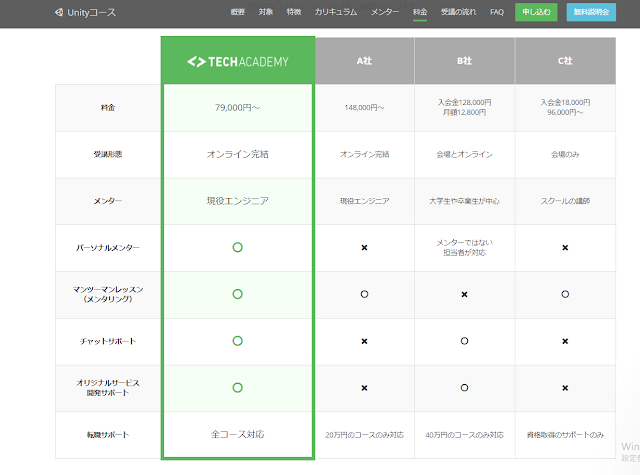Click the blue 無料説明会 button
The height and width of the screenshot is (475, 640).
click(591, 12)
